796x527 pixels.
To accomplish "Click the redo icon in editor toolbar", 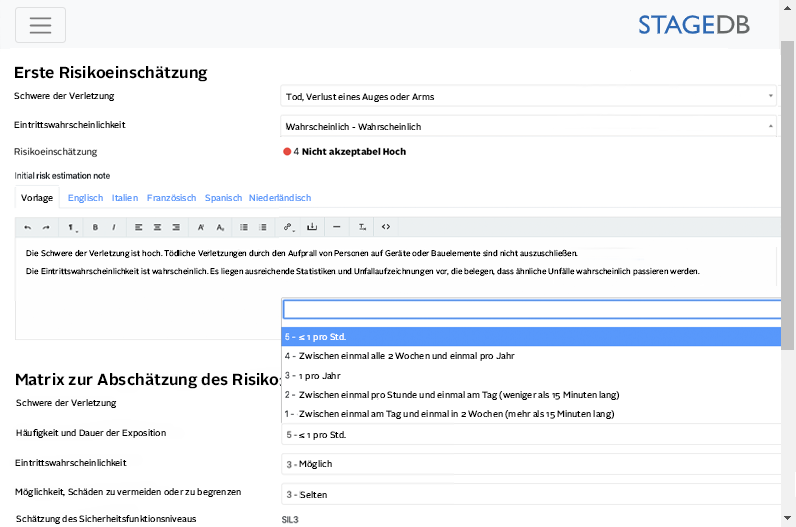I will [46, 227].
